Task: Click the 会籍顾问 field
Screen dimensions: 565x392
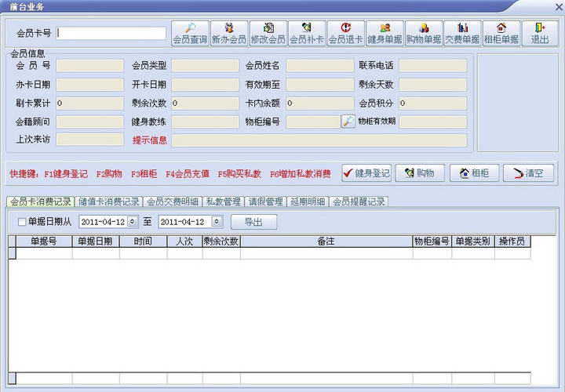Action: pyautogui.click(x=89, y=122)
